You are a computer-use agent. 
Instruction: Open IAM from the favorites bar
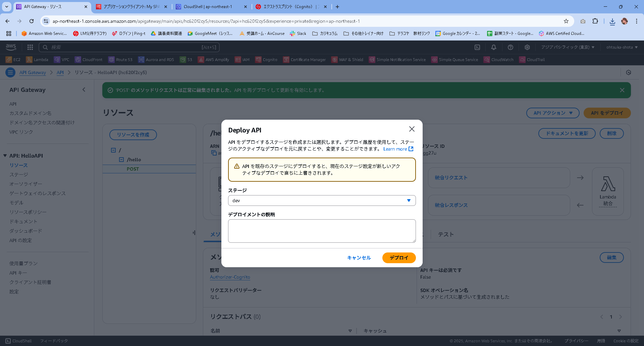(242, 59)
